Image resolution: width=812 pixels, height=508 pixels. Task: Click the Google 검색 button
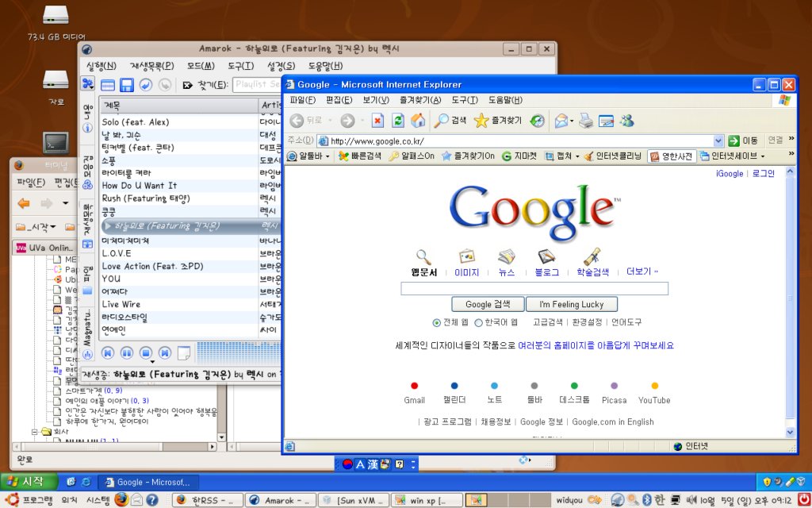point(488,304)
